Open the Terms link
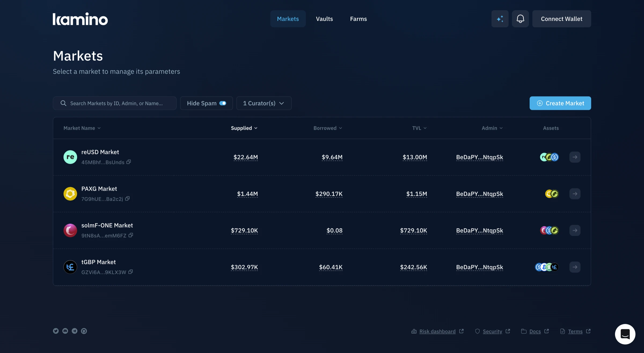Viewport: 644px width, 353px height. pyautogui.click(x=575, y=331)
